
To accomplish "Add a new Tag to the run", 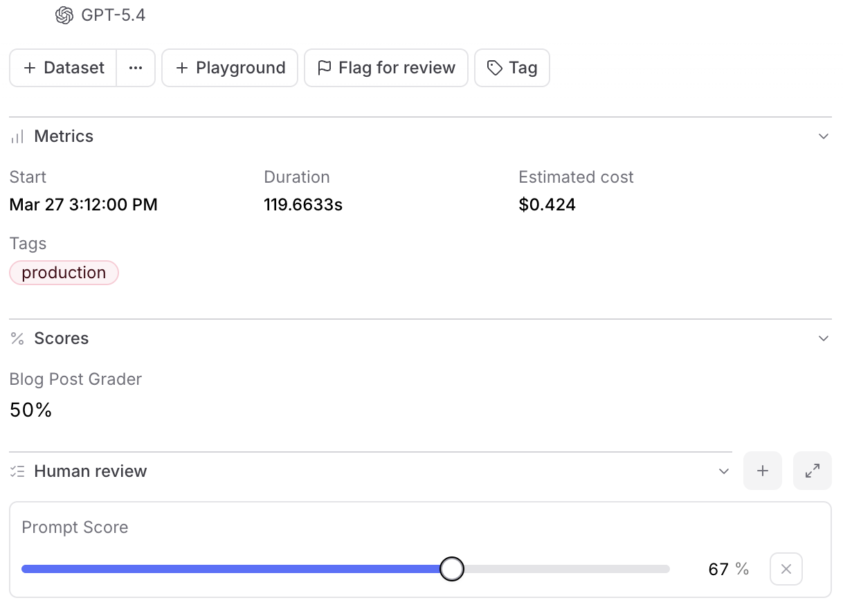I will click(512, 67).
